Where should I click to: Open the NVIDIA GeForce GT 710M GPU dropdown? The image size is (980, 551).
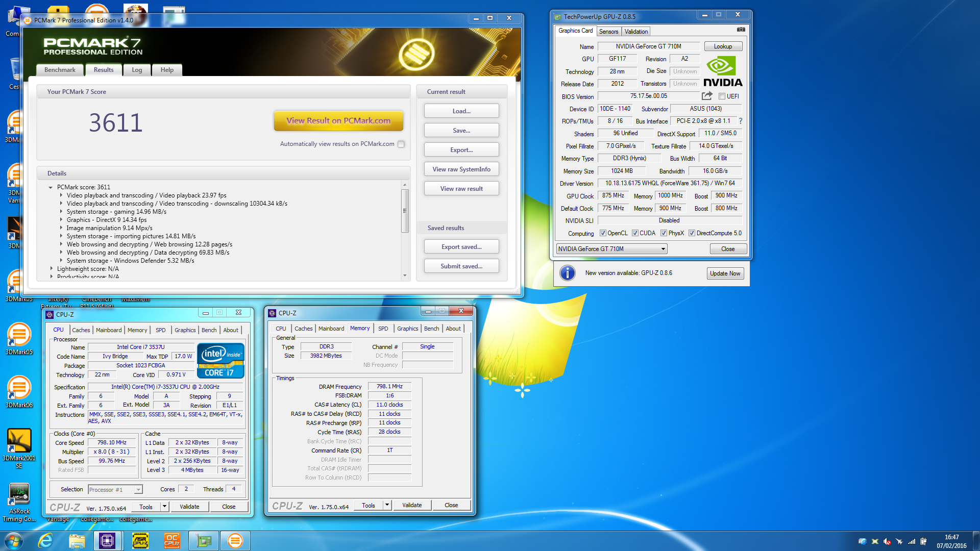(611, 249)
